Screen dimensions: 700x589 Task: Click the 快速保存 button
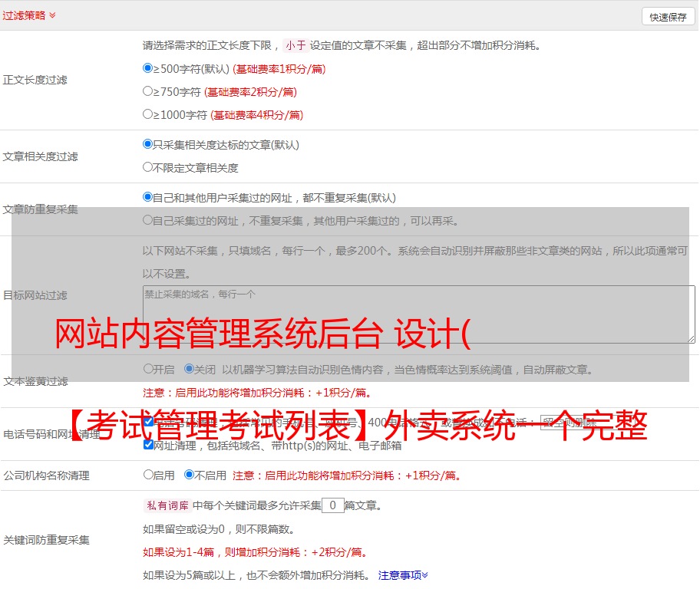pos(668,17)
